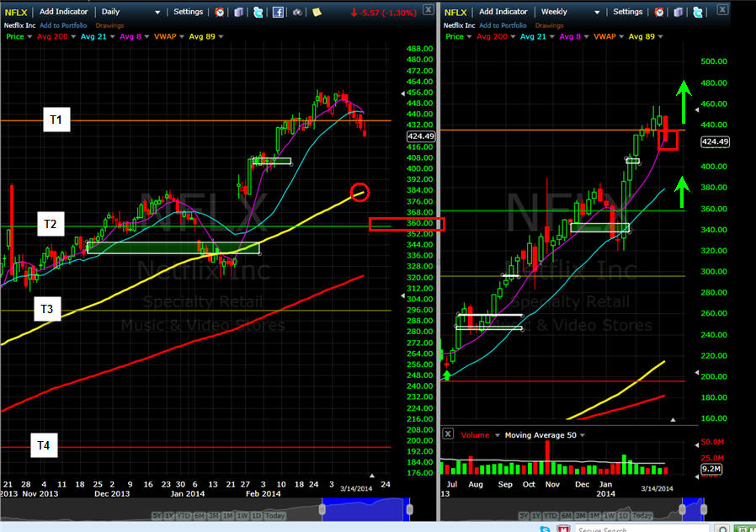Image resolution: width=756 pixels, height=532 pixels.
Task: Click Add to Portfolio link on weekly chart
Action: tap(503, 25)
